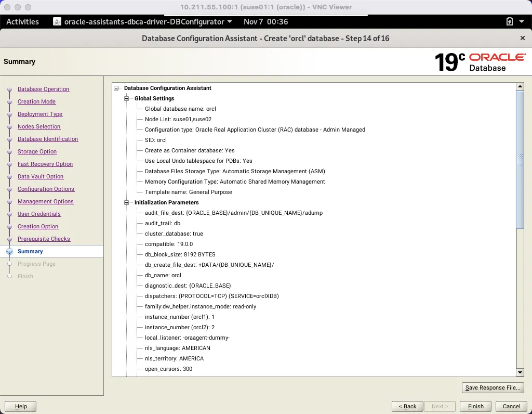Screen dimensions: 532x414
Task: Click Save Response File
Action: click(493, 387)
